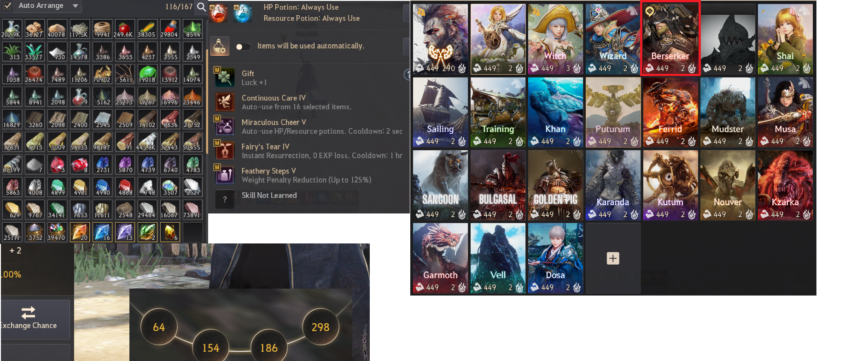Click the Miraculous Cheer V skill icon
868x361 pixels.
(x=225, y=126)
